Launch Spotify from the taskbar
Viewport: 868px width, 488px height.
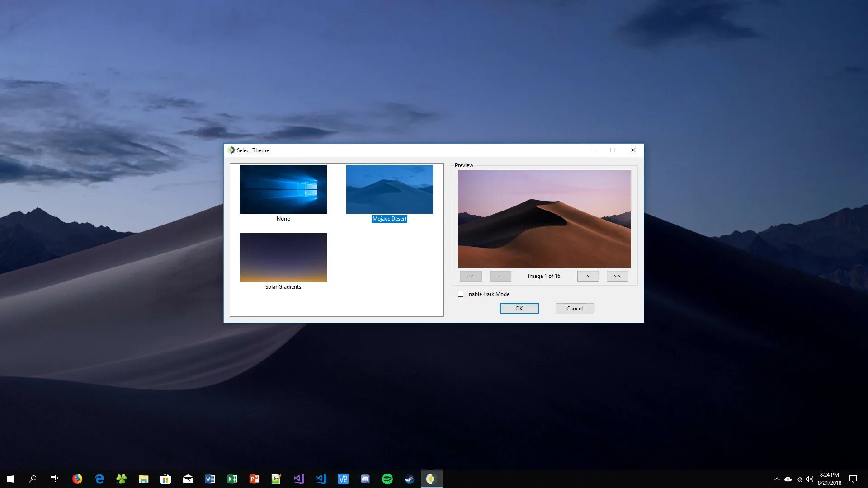pos(387,479)
